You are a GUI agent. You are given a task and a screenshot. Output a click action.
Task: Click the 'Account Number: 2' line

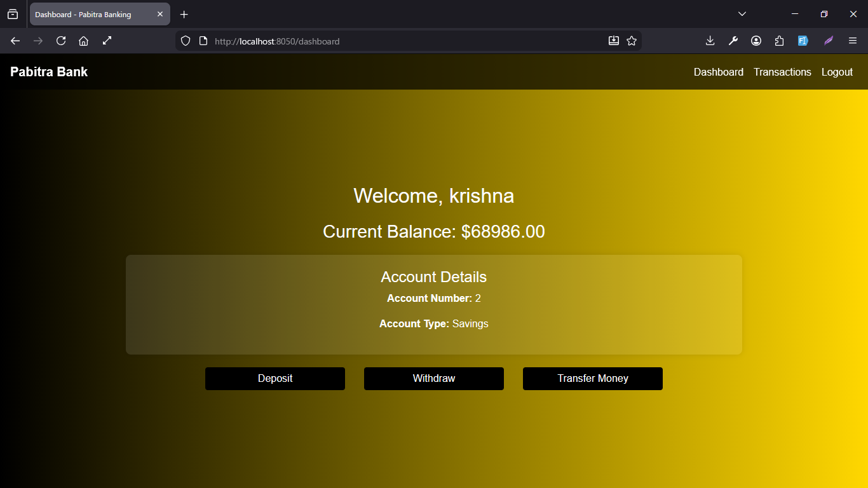click(434, 299)
